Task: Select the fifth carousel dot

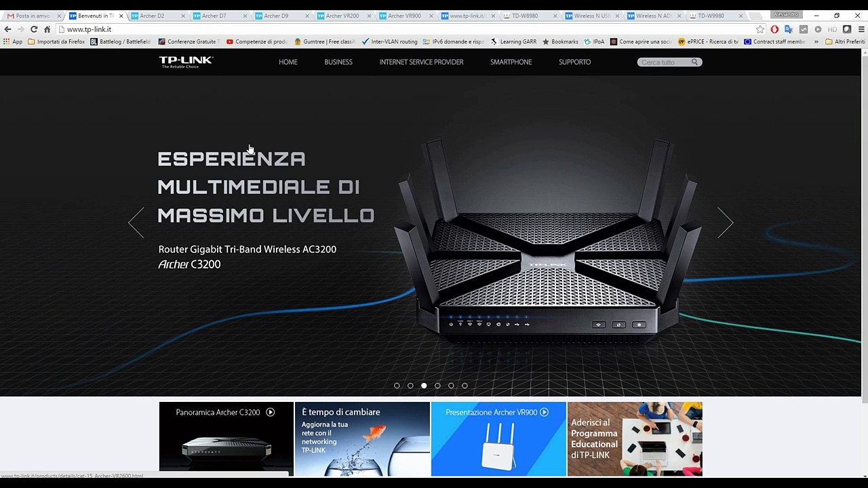Action: [x=451, y=386]
